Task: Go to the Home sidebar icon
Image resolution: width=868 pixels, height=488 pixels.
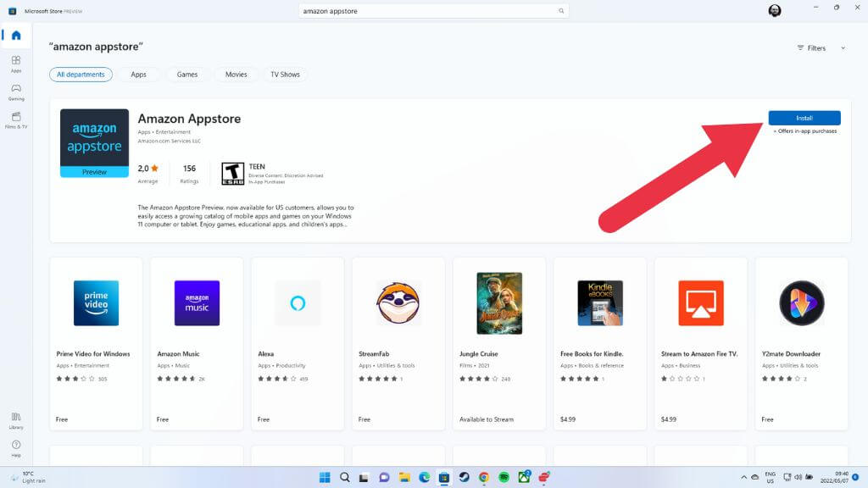Action: click(16, 36)
